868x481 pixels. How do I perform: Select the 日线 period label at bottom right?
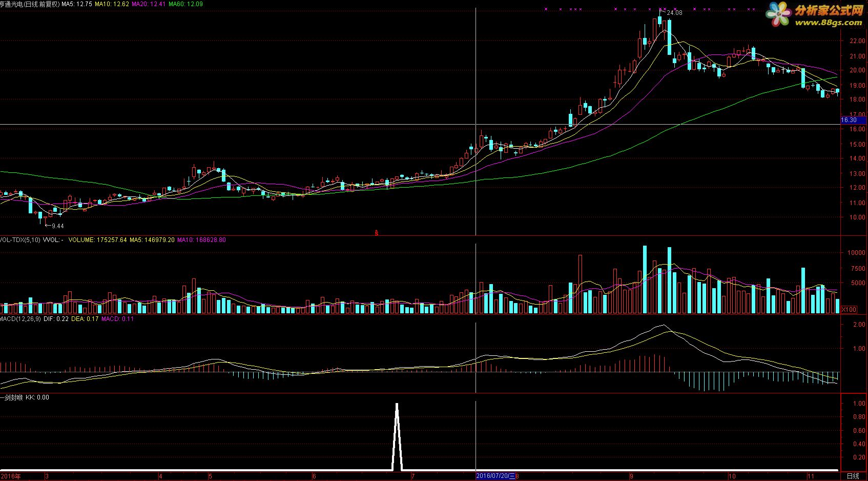click(853, 476)
